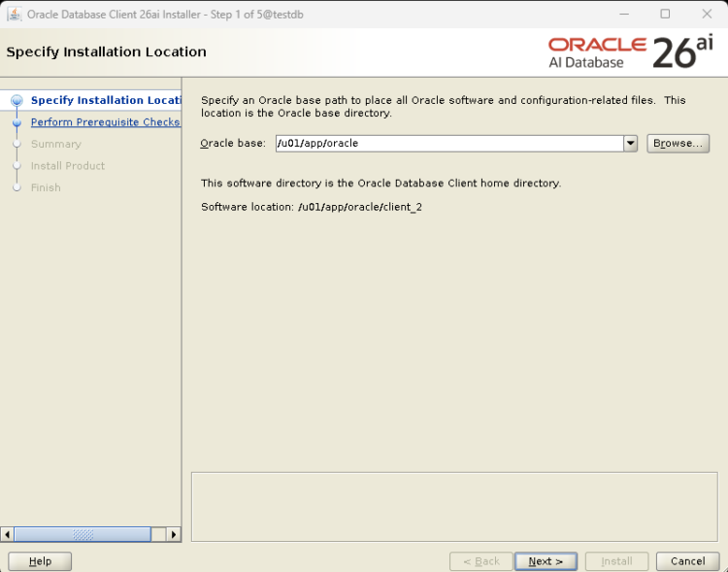The width and height of the screenshot is (728, 572).
Task: Click the disabled Install button
Action: tap(616, 561)
